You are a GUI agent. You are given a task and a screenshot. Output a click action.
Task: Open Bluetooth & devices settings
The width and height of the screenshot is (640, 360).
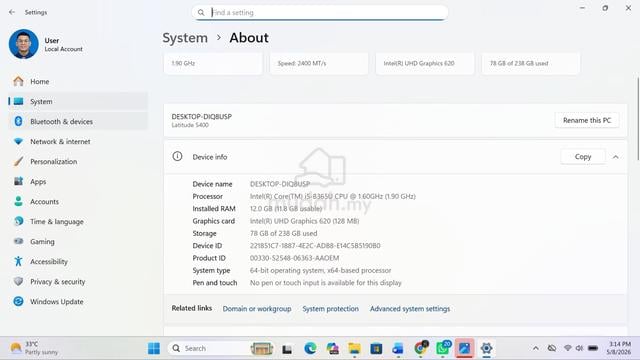(x=78, y=122)
